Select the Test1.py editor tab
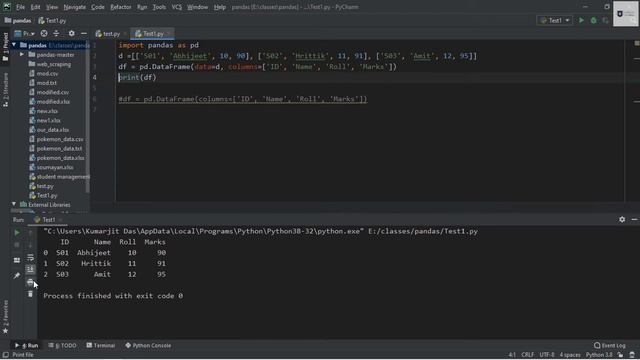 pos(152,34)
